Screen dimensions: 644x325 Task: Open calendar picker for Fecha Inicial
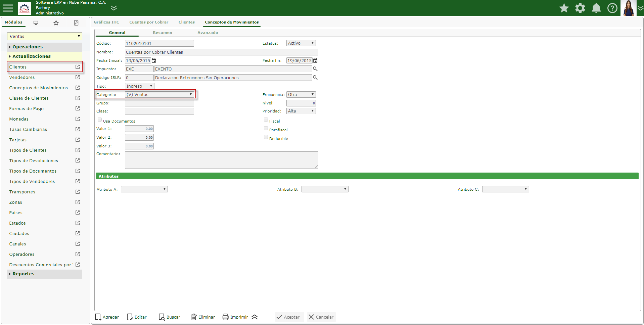point(154,61)
